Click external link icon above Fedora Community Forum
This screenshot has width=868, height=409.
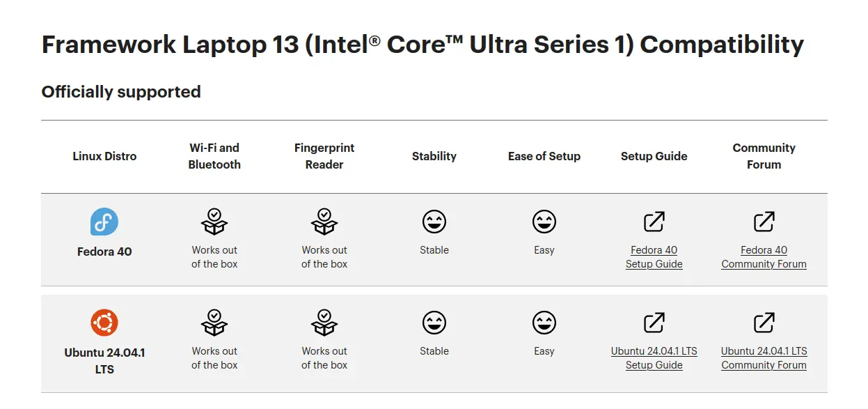click(x=764, y=222)
